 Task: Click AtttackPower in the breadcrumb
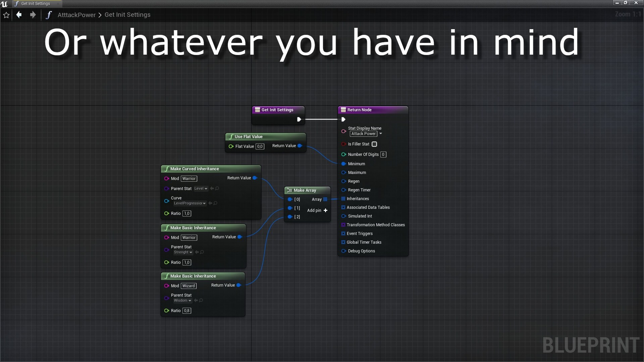coord(76,15)
